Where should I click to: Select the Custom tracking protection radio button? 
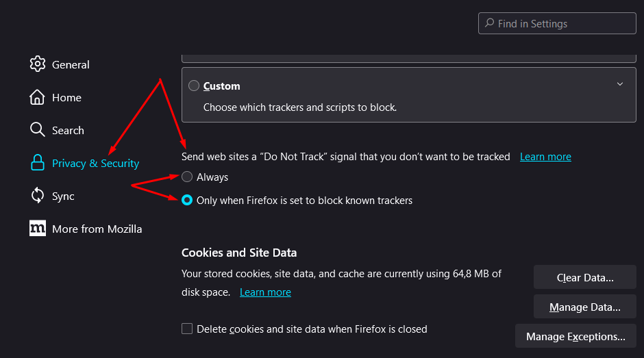point(194,86)
